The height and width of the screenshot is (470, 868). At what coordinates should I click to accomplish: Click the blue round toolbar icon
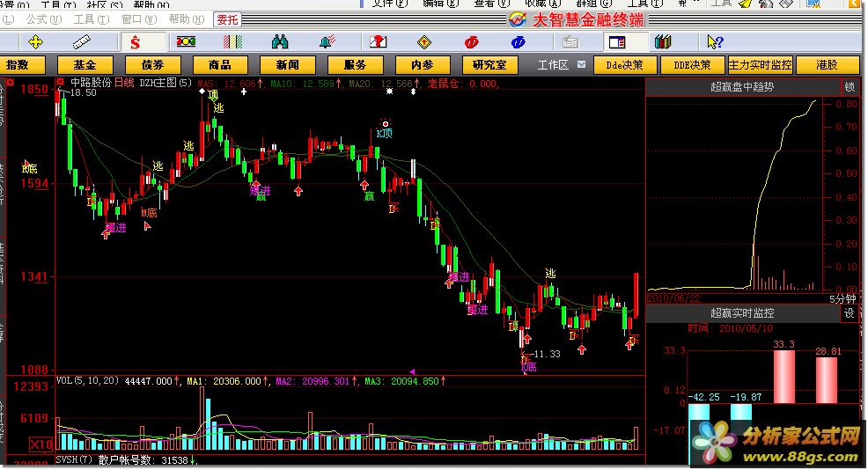(519, 42)
